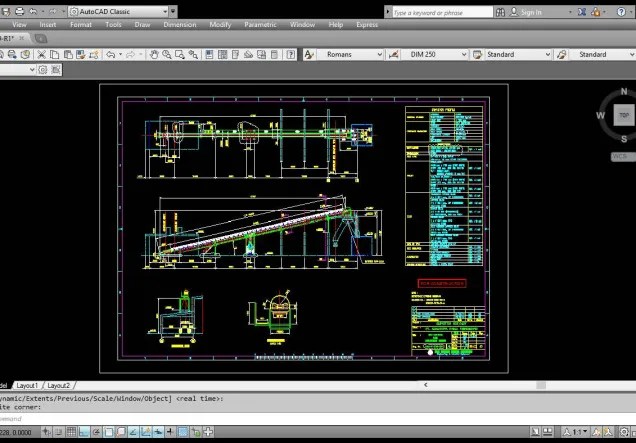Open the Insert menu
636x443 pixels.
(x=48, y=25)
